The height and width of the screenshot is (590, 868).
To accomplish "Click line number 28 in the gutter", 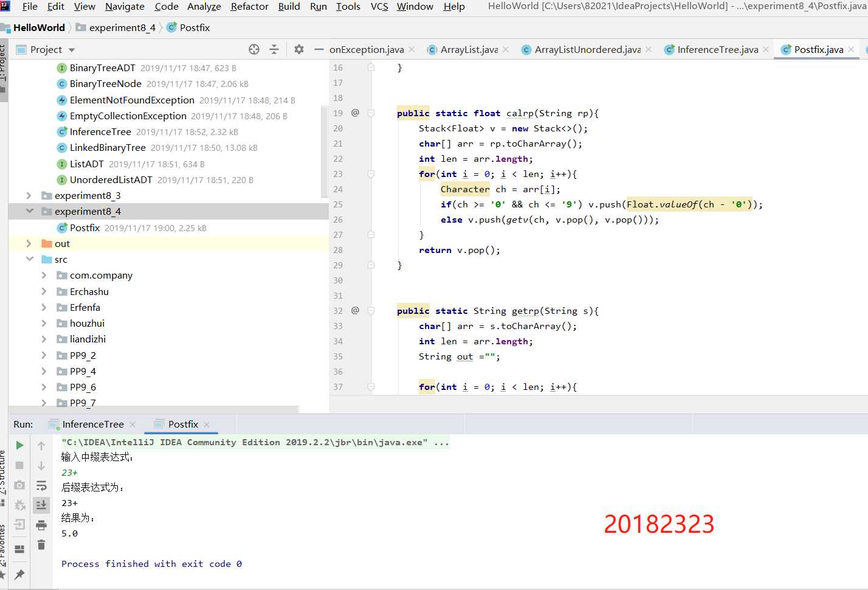I will 338,250.
